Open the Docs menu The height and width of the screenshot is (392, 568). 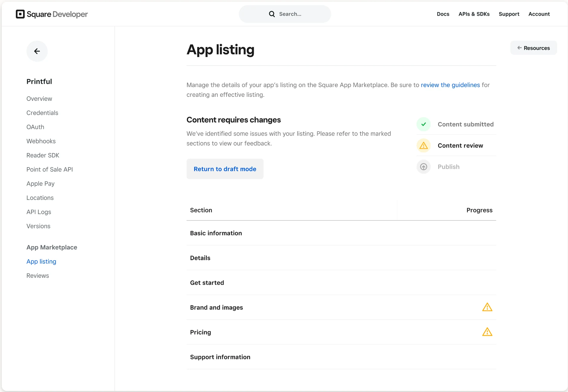[443, 14]
